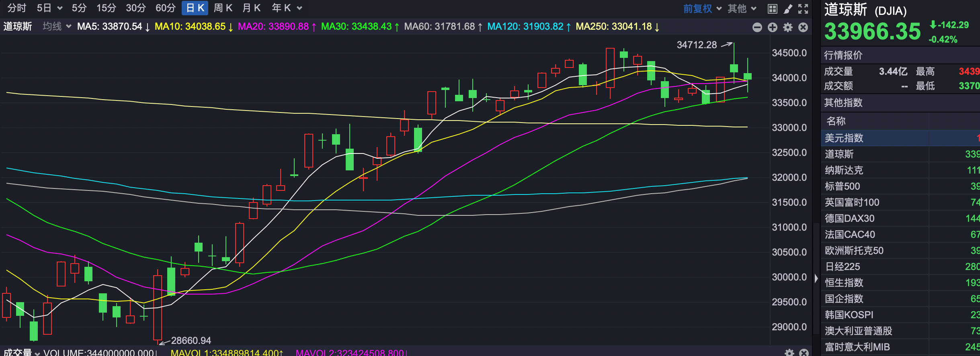Screen dimensions: 980x356
Task: Click the plus icon in the moving average row
Action: 773,27
